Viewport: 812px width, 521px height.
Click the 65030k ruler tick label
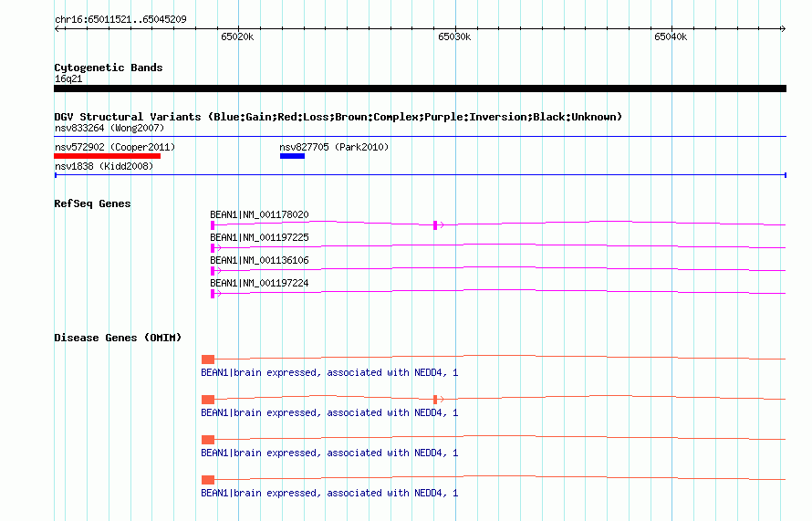pos(454,36)
